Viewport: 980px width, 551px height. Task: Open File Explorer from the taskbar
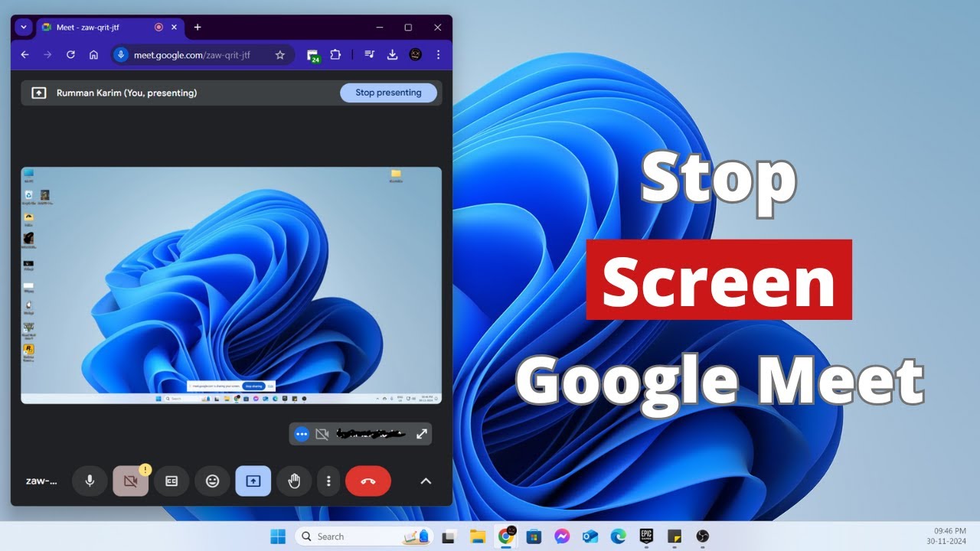point(478,536)
